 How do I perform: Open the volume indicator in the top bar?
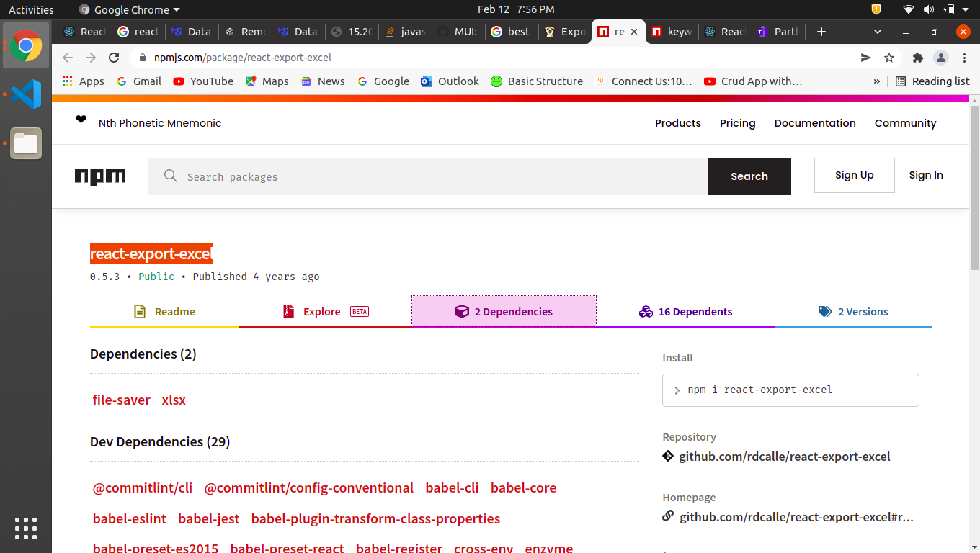[929, 9]
